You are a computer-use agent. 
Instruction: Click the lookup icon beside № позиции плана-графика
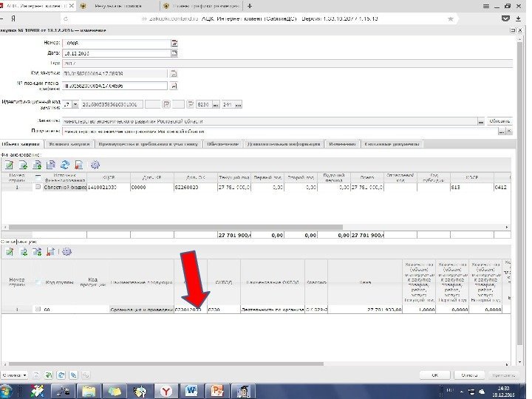(174, 86)
